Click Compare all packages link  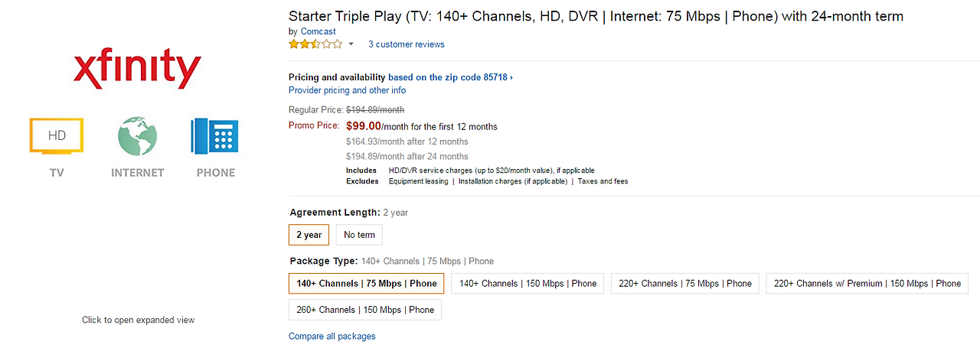332,337
